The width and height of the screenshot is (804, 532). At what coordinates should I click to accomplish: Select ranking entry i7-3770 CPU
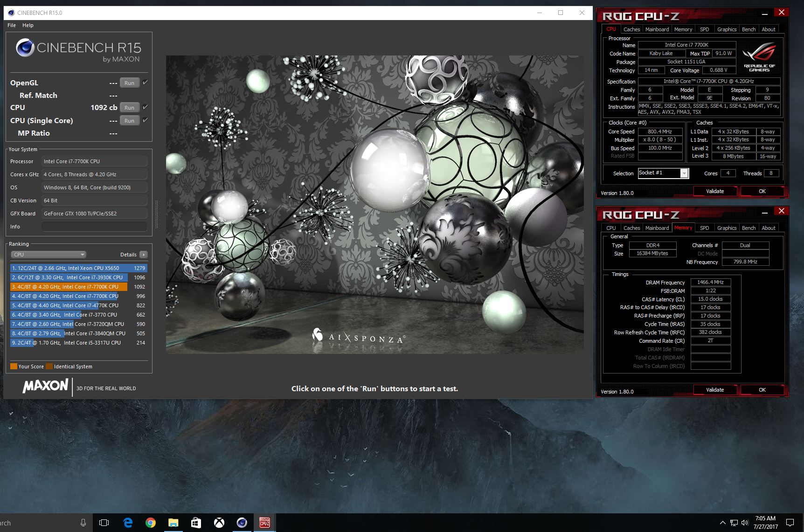[x=78, y=315]
